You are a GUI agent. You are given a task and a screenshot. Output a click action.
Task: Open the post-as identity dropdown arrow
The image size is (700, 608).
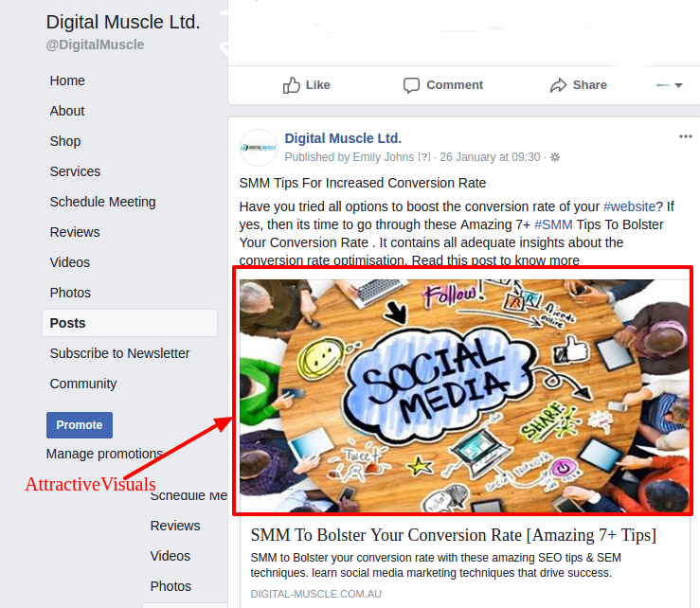pos(678,85)
